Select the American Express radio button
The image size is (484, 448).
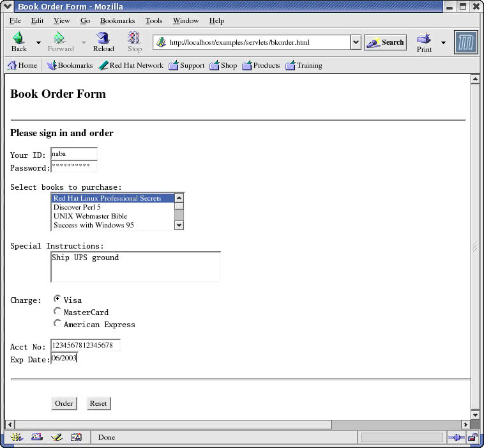tap(57, 323)
